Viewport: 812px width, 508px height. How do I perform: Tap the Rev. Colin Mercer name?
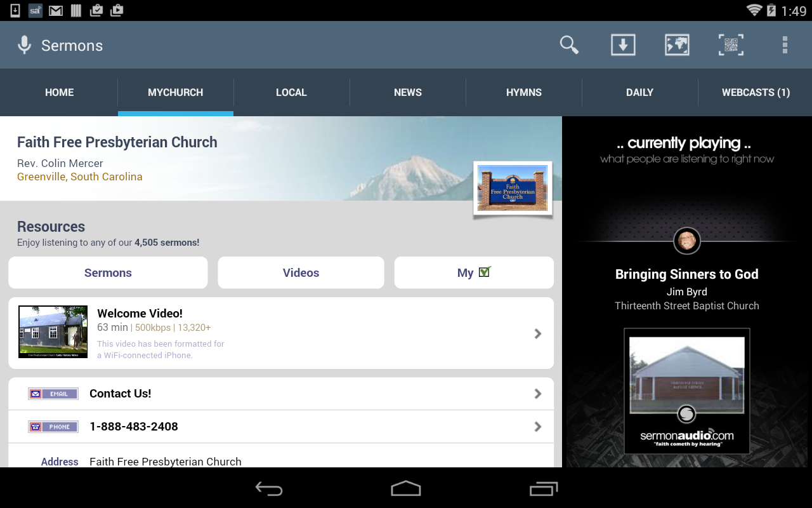tap(60, 163)
